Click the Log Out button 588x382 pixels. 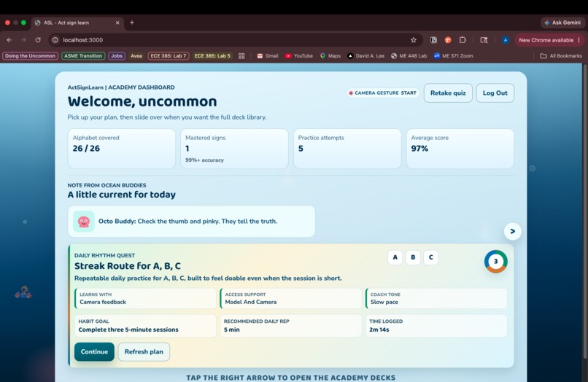pos(495,93)
